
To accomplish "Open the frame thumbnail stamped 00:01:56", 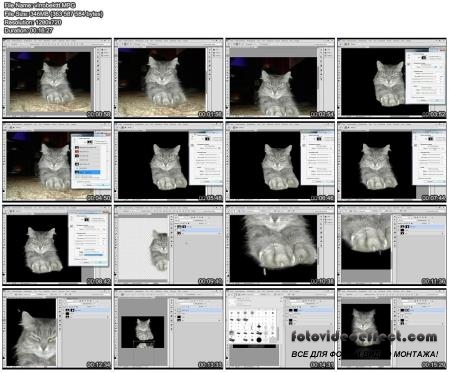I will (169, 78).
